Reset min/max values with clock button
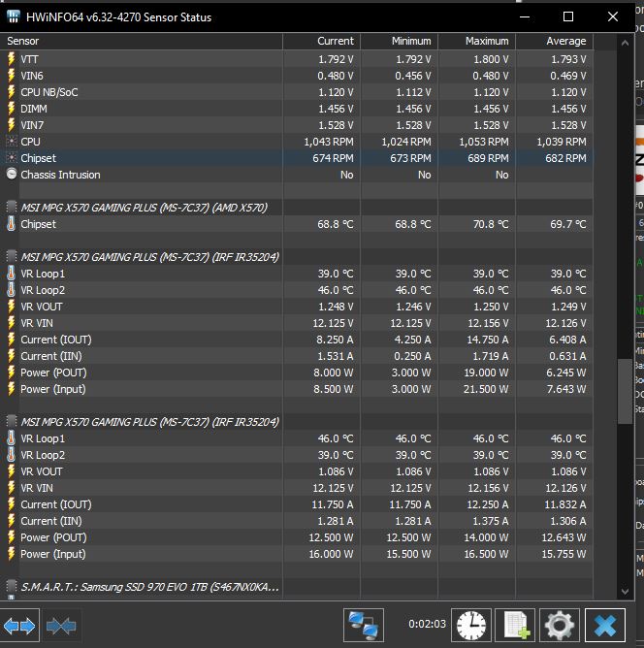 pos(471,626)
